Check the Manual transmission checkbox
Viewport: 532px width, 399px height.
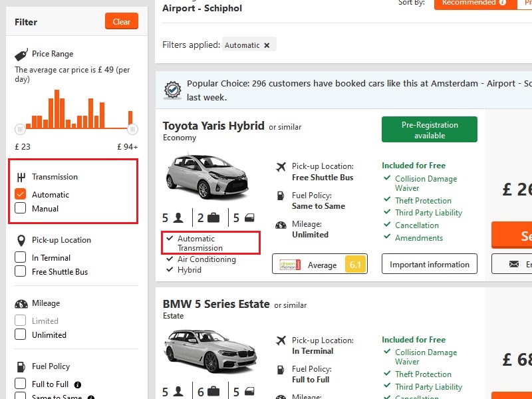pos(21,208)
